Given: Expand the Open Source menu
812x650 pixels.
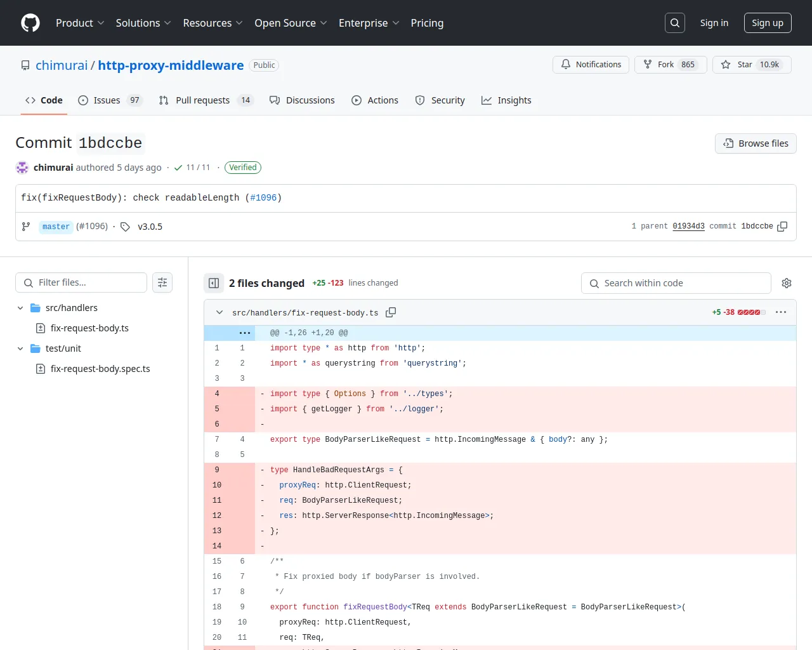Looking at the screenshot, I should click(291, 23).
